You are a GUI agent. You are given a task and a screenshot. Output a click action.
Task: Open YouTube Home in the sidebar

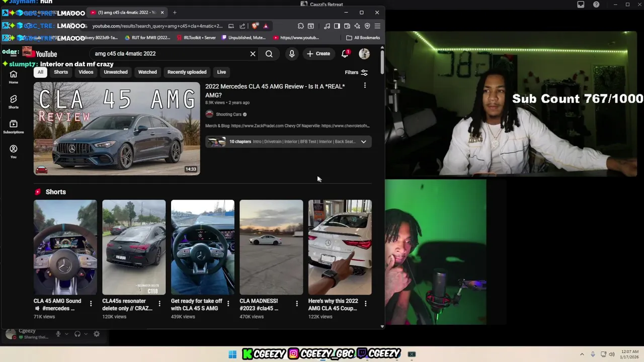(14, 77)
